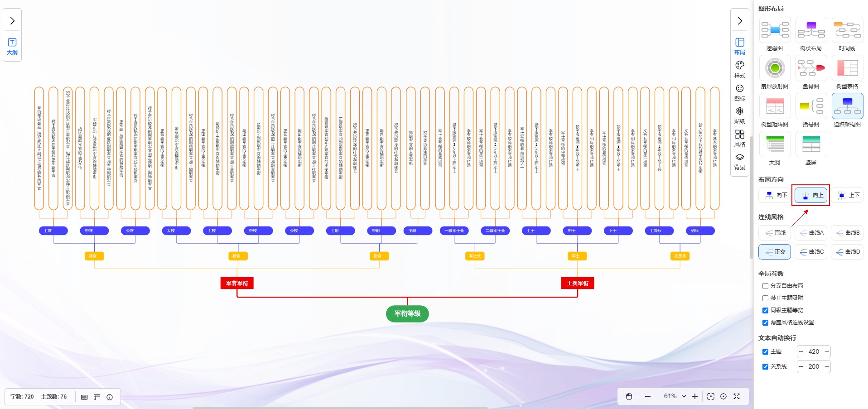Select the 布局 layout tab
The width and height of the screenshot is (868, 409).
(x=739, y=46)
